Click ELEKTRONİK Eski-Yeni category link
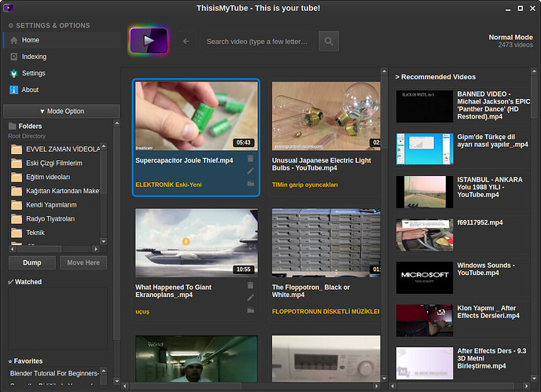Screen dimensions: 541x392 click(x=168, y=185)
